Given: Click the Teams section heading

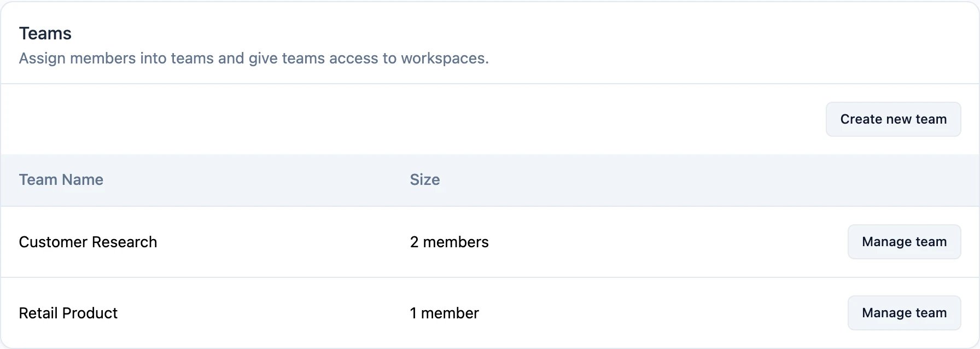Looking at the screenshot, I should click(x=45, y=33).
